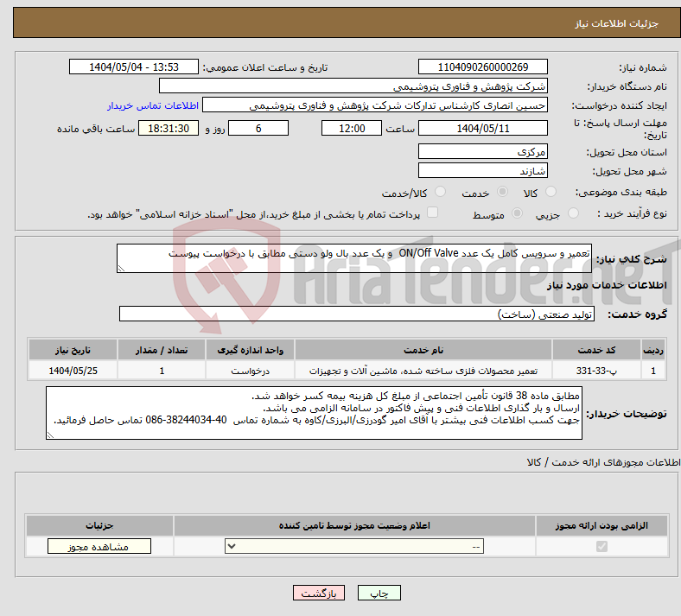The image size is (681, 616).
Task: Click the deadline date field 1404/05/11
Action: point(482,128)
